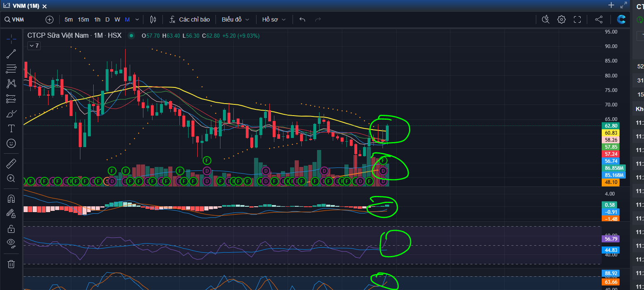Undo the last chart action
The image size is (644, 290).
pyautogui.click(x=302, y=19)
